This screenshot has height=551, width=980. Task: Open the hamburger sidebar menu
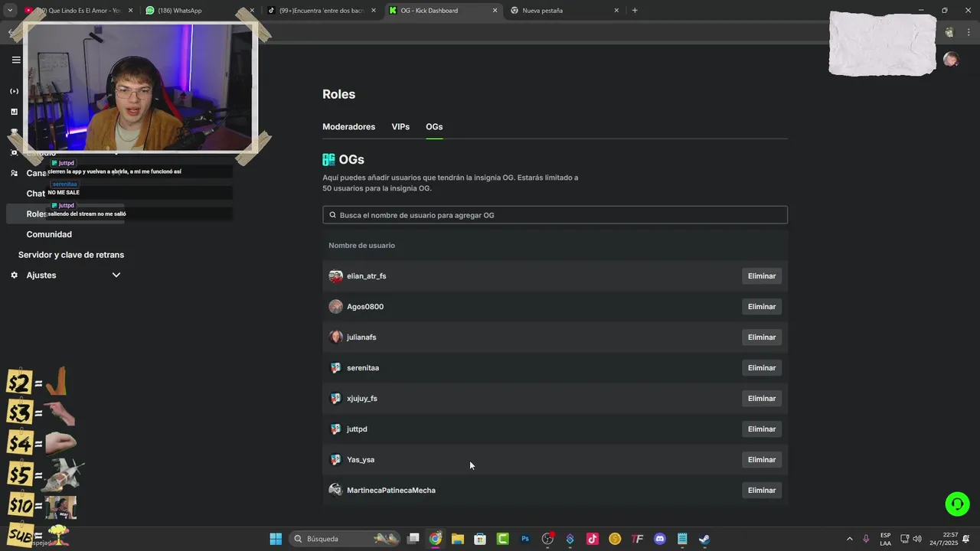tap(16, 60)
